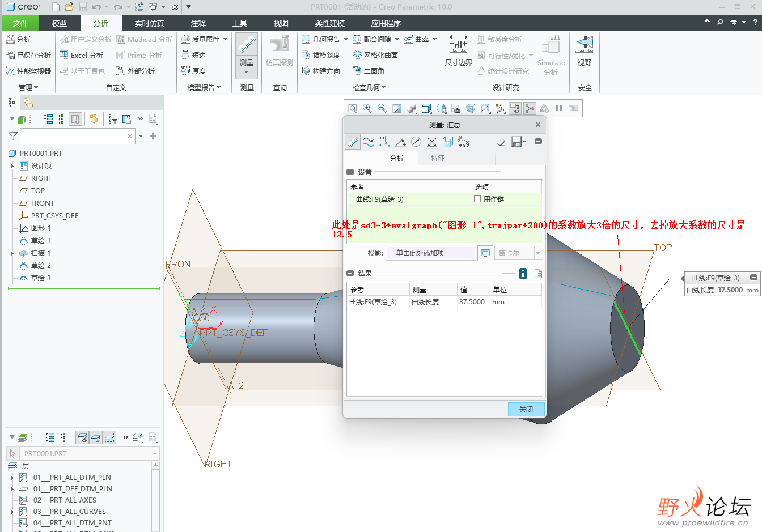
Task: Collapse the Results section in Measure dialog
Action: [x=350, y=273]
